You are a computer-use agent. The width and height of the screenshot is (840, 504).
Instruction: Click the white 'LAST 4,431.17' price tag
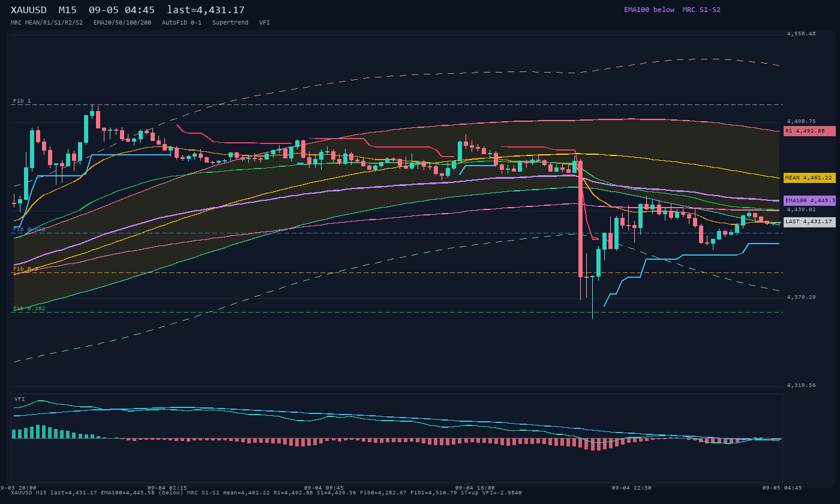[809, 222]
